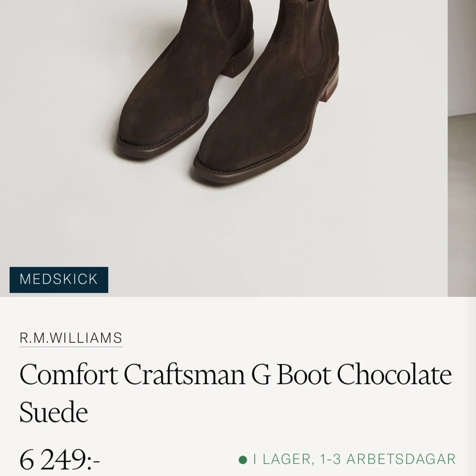Click the word Craftsman in product name
The height and width of the screenshot is (476, 476).
pos(184,374)
